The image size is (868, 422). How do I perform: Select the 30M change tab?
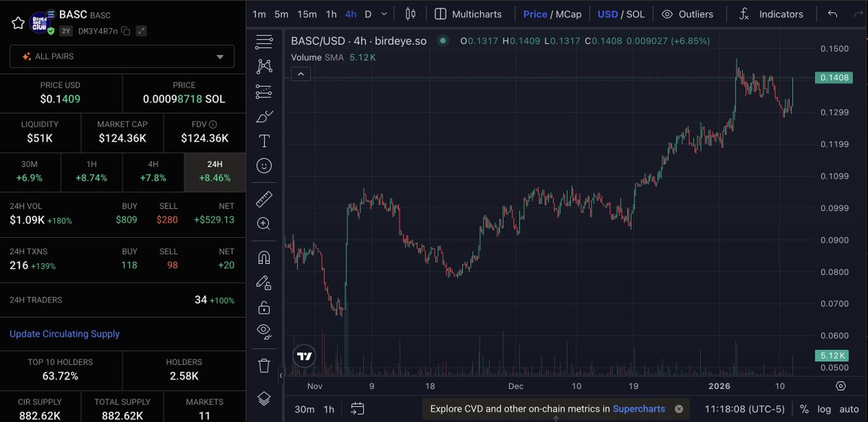30,173
